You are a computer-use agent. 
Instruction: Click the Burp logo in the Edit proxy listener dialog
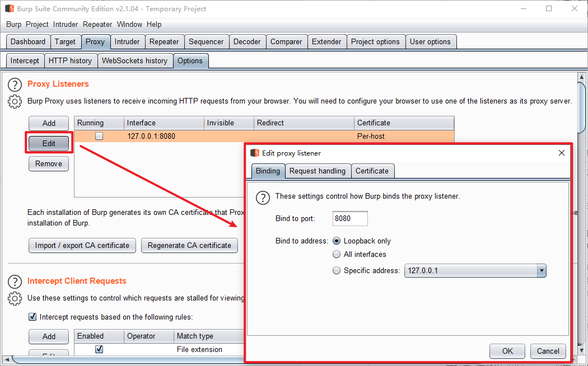point(255,153)
